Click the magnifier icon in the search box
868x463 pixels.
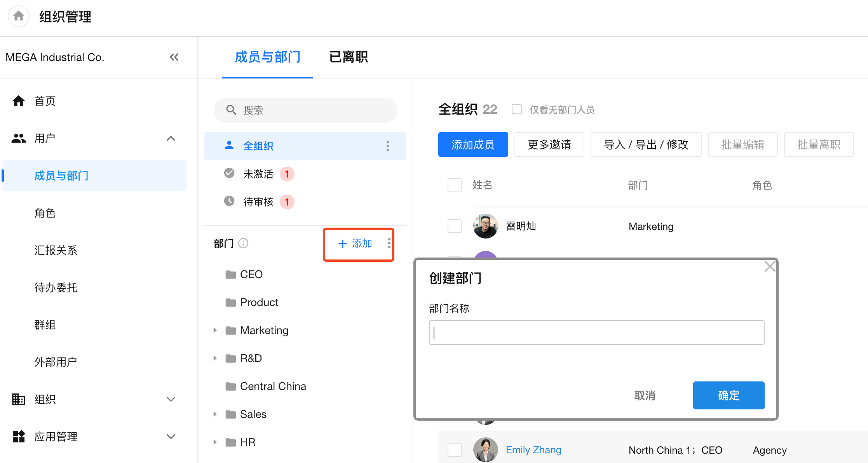(x=231, y=110)
